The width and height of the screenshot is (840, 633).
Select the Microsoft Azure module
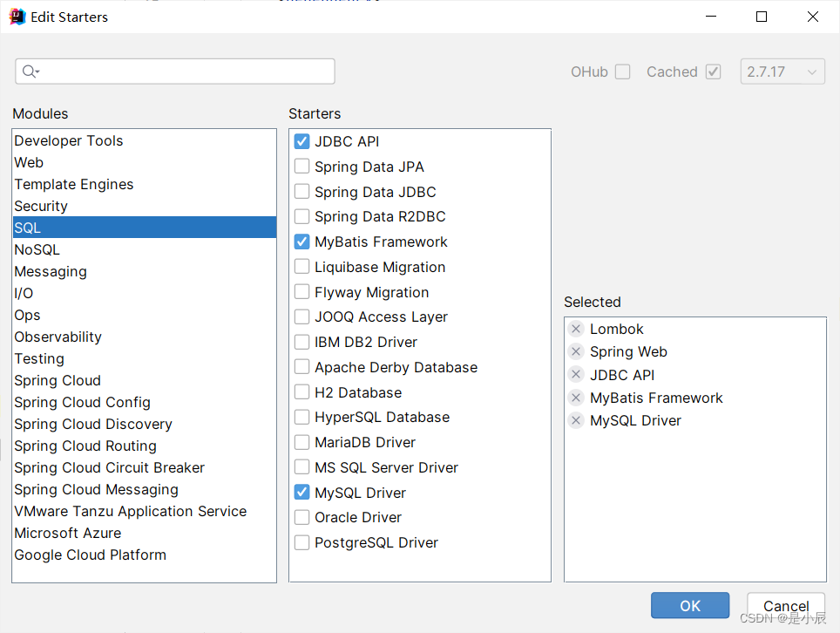click(144, 533)
